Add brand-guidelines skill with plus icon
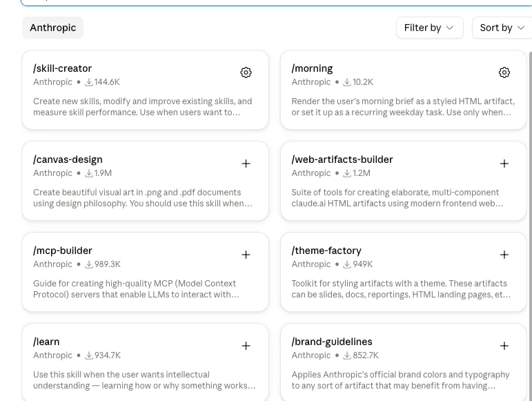This screenshot has height=401, width=532. click(x=504, y=346)
